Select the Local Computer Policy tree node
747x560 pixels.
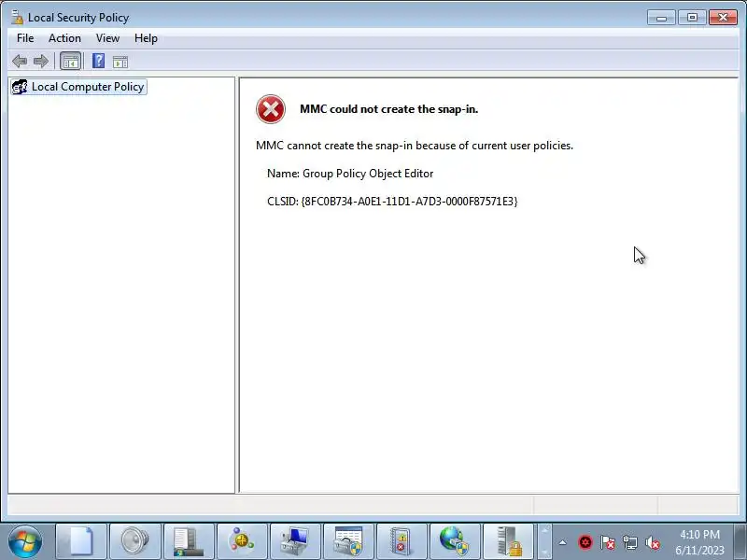[78, 87]
